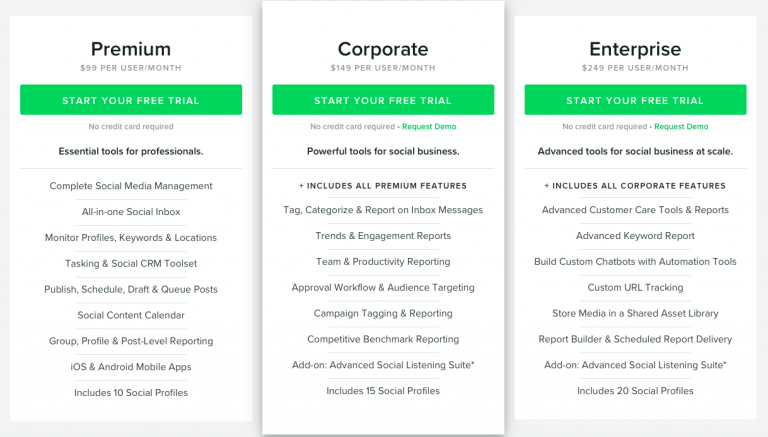Select the Premium plan heading
Image resolution: width=768 pixels, height=437 pixels.
(x=131, y=48)
